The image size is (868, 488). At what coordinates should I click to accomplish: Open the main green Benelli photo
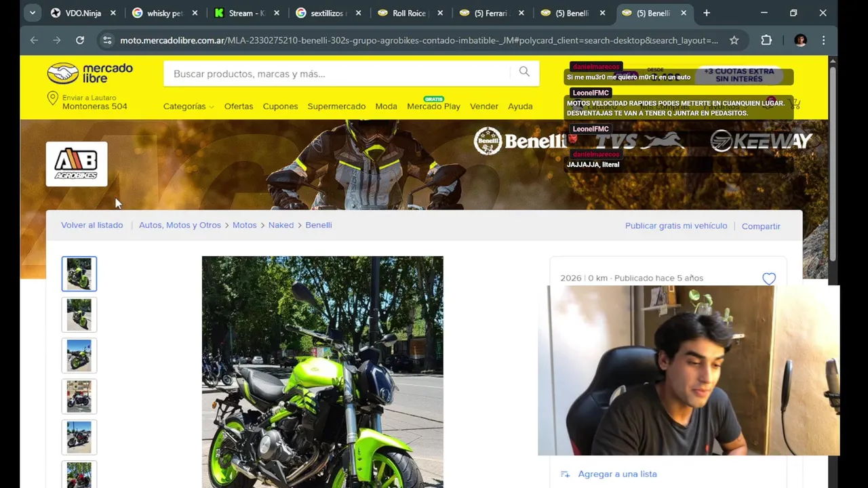pyautogui.click(x=322, y=372)
